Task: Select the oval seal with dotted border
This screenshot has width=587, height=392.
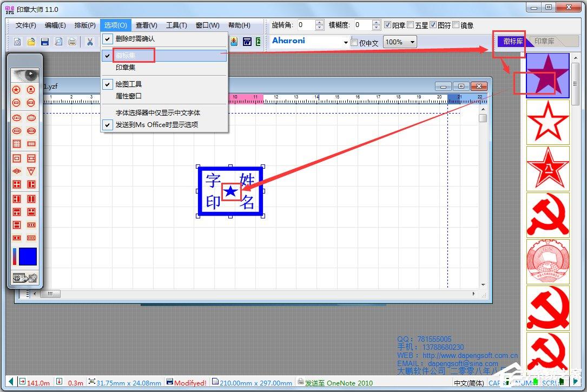Action: pyautogui.click(x=31, y=118)
